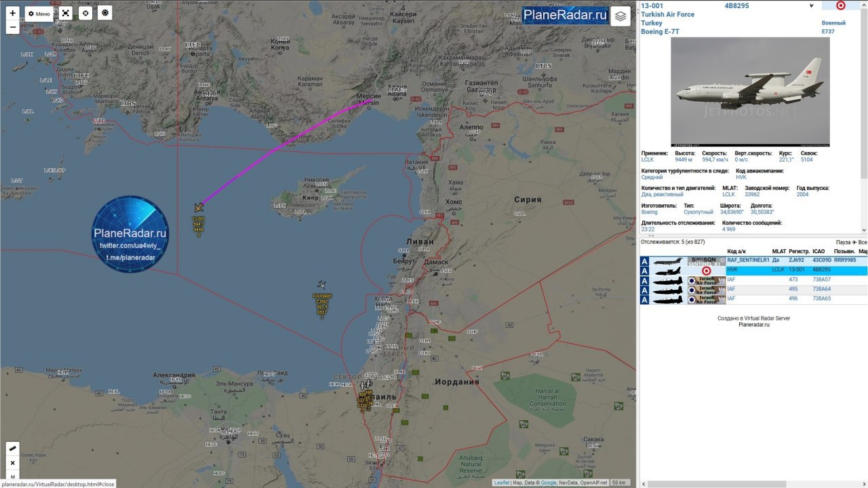
Task: Open the Меню settings menu
Action: tap(39, 14)
